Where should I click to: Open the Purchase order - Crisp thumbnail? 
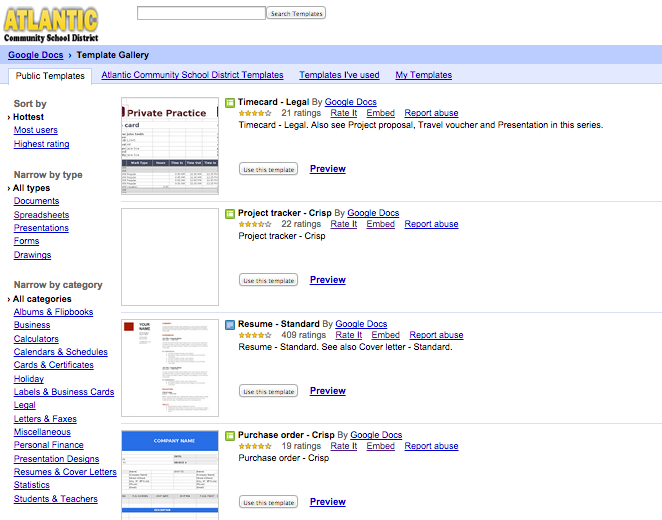[x=170, y=475]
